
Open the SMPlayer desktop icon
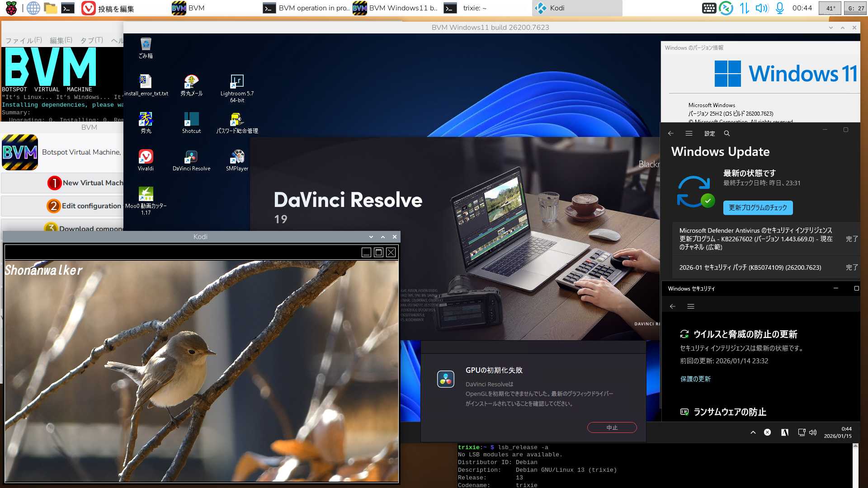point(237,157)
